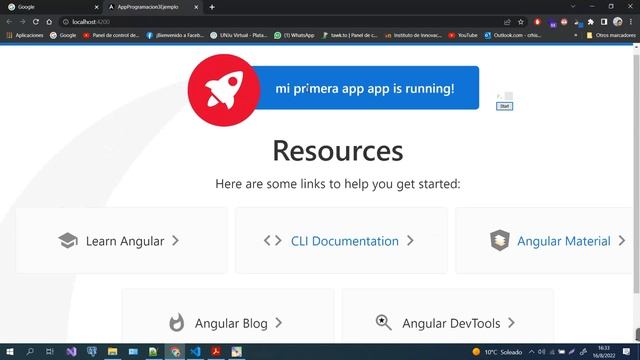Open the Outlook.com bookmark

513,36
